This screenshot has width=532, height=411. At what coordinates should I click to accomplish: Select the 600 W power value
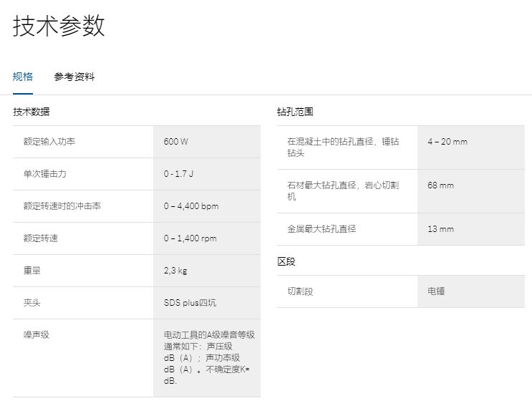pos(175,142)
